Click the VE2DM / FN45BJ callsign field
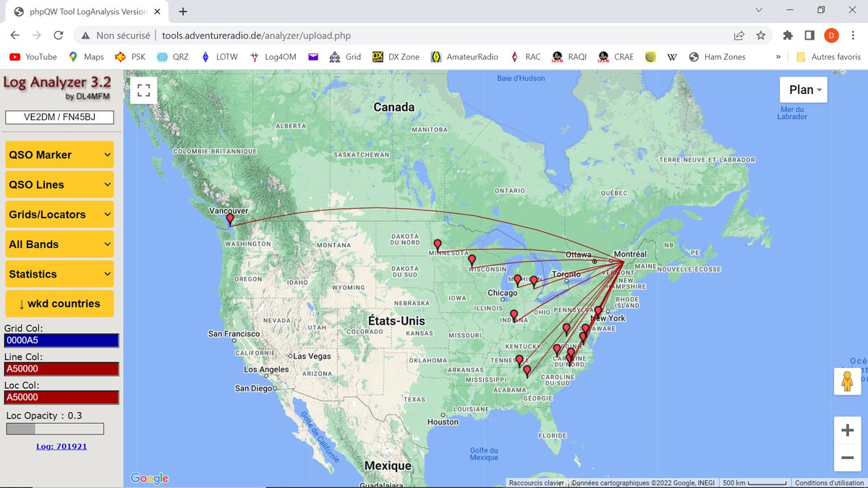This screenshot has height=488, width=868. click(x=59, y=117)
